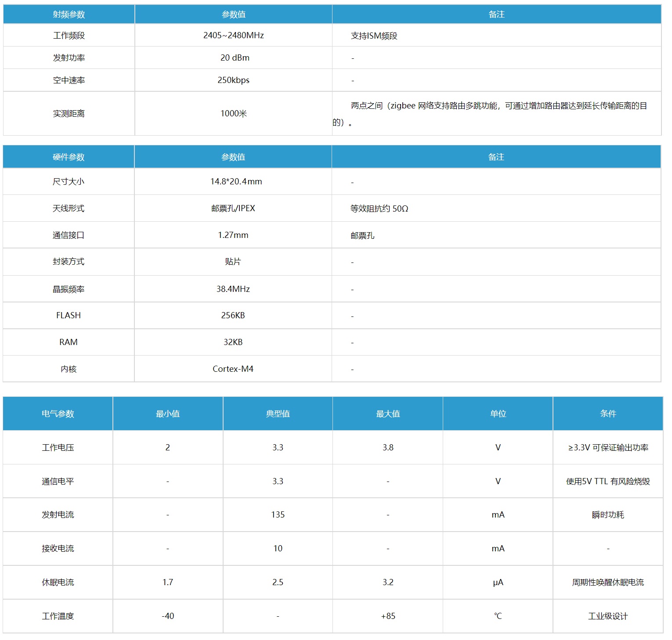Select the 条件 column header

[608, 413]
